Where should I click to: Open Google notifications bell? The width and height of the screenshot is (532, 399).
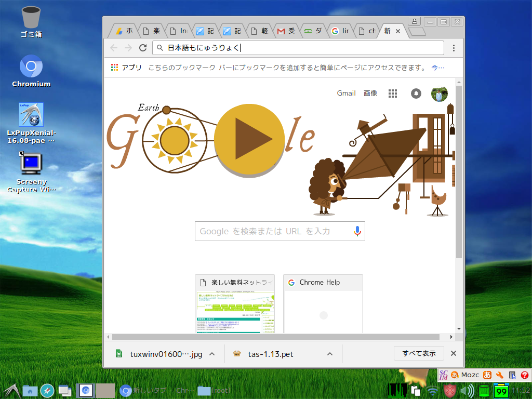click(416, 94)
